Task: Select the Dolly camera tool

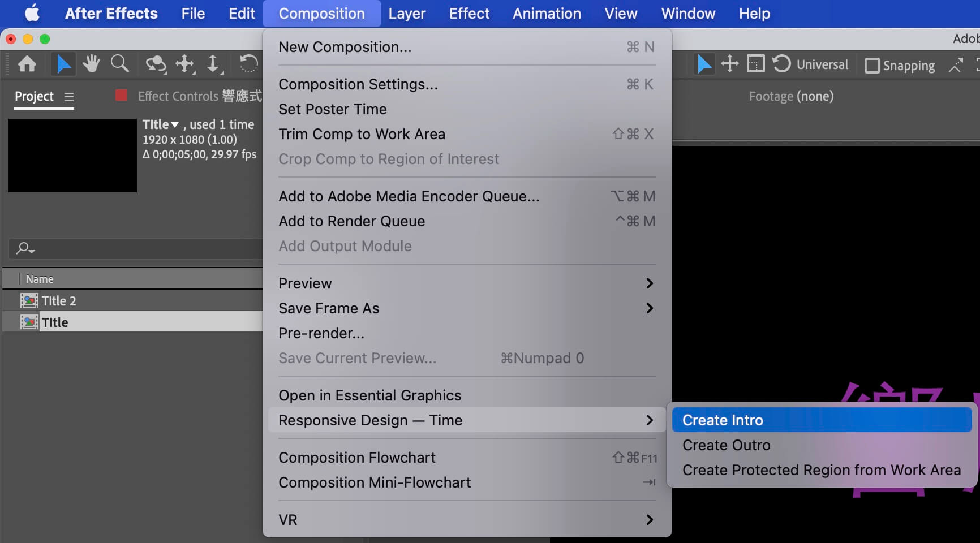Action: 213,64
